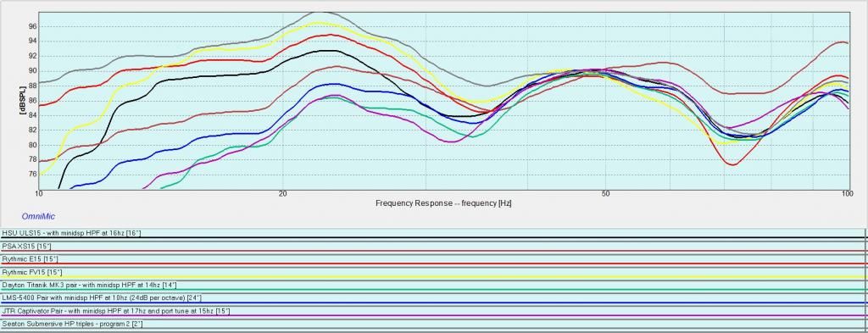868x333 pixels.
Task: Click the 96 value on the dB axis
Action: pyautogui.click(x=33, y=26)
